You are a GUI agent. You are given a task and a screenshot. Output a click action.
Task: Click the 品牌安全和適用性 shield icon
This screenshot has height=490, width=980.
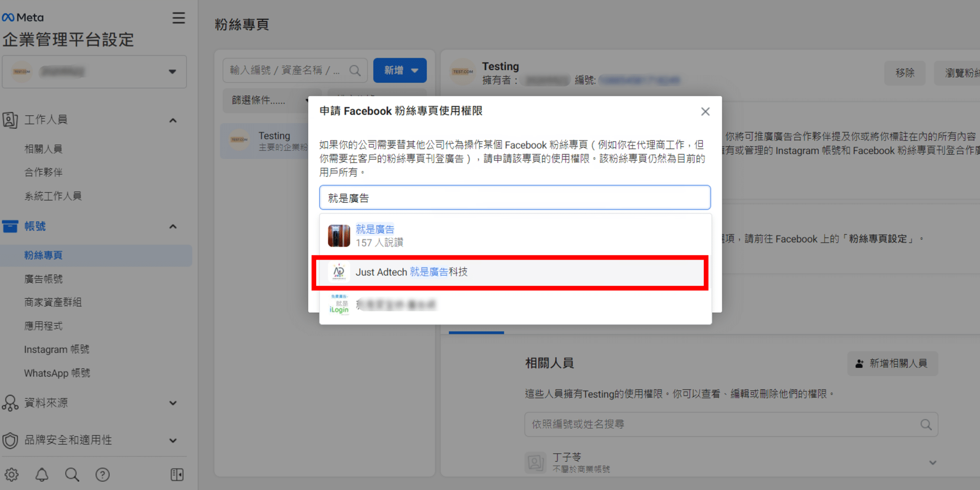click(10, 440)
